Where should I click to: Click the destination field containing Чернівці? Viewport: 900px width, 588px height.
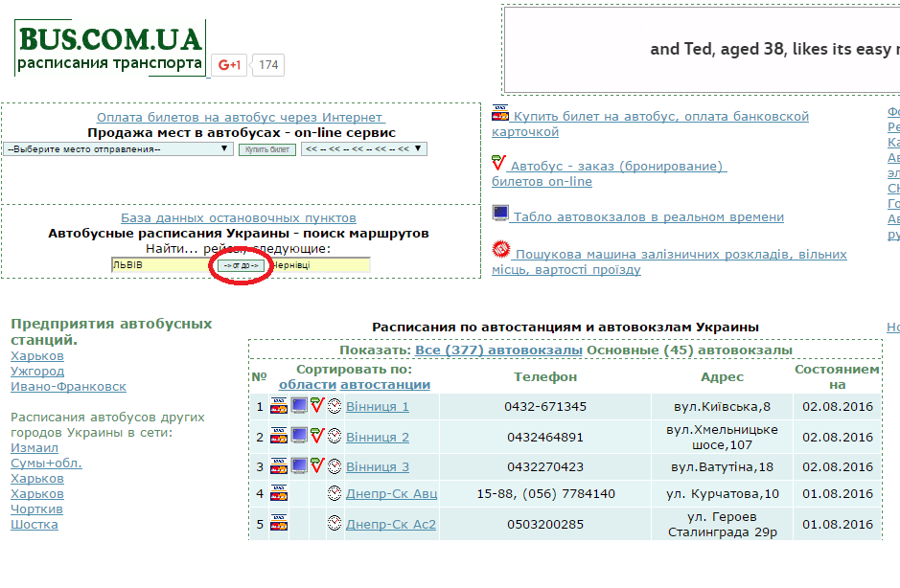[317, 265]
